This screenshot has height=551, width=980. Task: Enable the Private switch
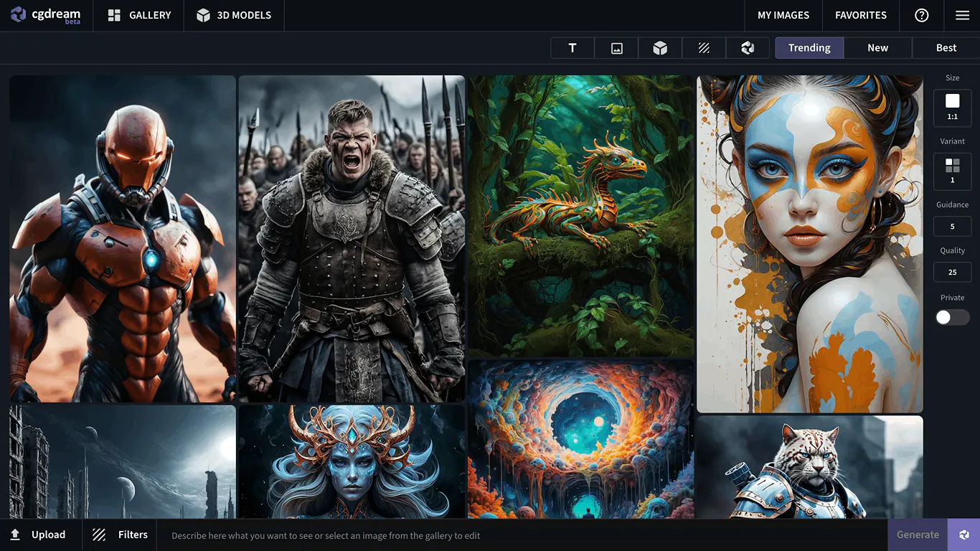[x=952, y=316]
